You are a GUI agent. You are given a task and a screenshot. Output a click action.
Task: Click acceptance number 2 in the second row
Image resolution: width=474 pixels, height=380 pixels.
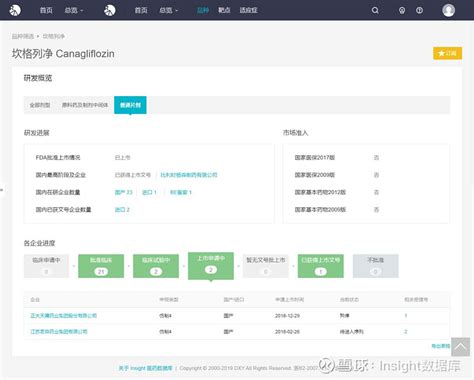(406, 331)
